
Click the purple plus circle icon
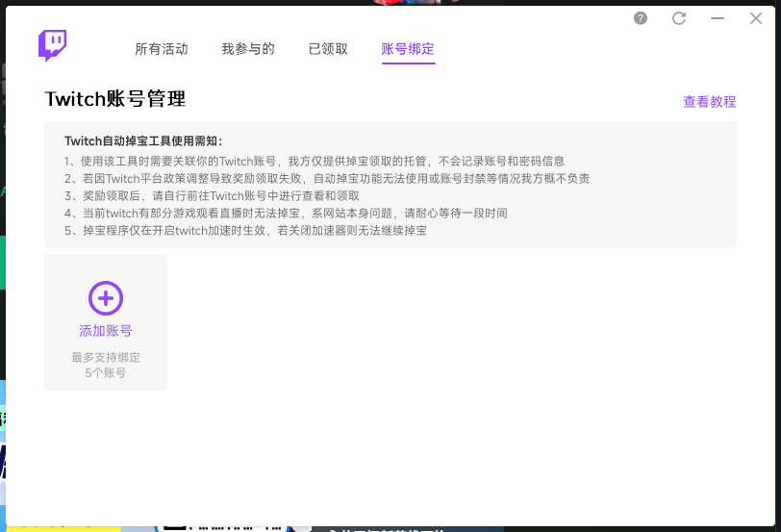pos(106,298)
